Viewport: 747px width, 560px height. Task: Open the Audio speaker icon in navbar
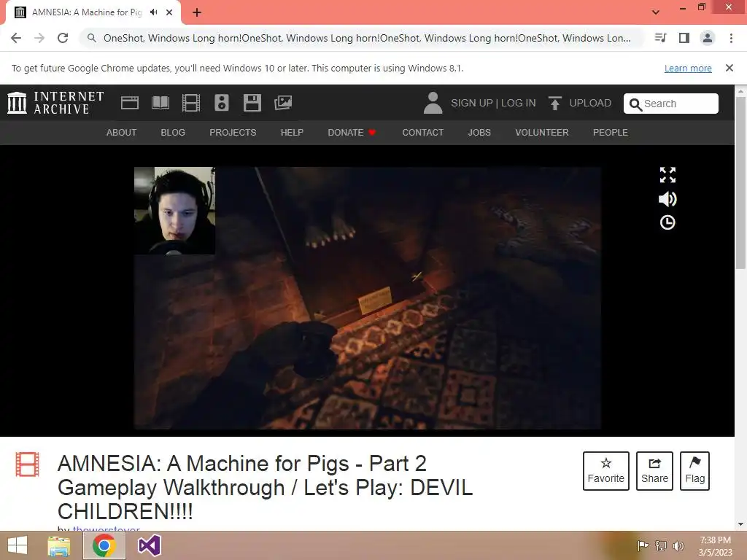222,103
